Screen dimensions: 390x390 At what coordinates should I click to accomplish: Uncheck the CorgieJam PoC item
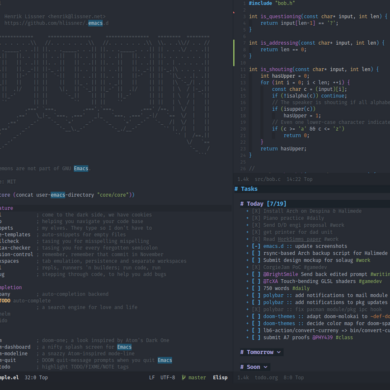click(256, 267)
